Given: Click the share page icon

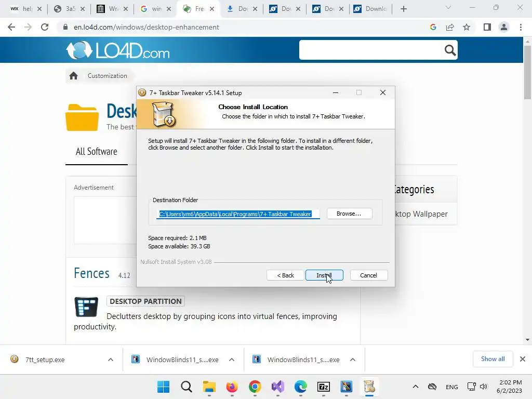Looking at the screenshot, I should coord(450,27).
